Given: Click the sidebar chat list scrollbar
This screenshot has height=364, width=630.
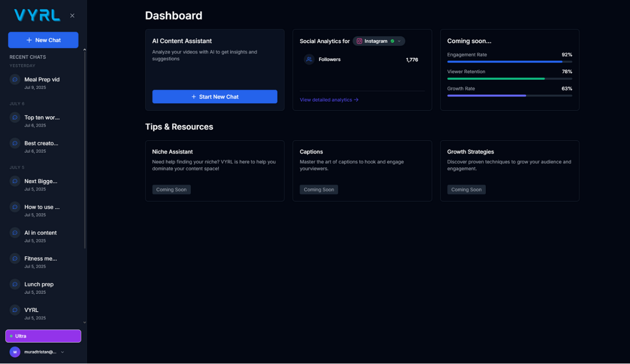Looking at the screenshot, I should click(x=85, y=150).
